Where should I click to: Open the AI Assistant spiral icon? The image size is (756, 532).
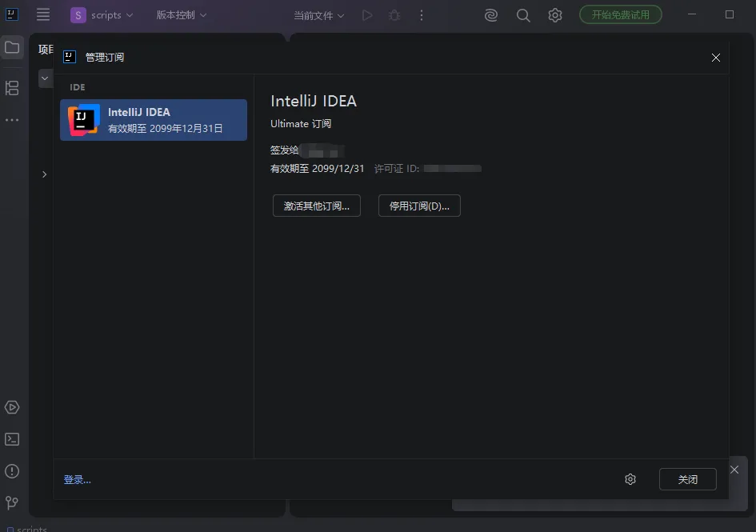[x=491, y=15]
